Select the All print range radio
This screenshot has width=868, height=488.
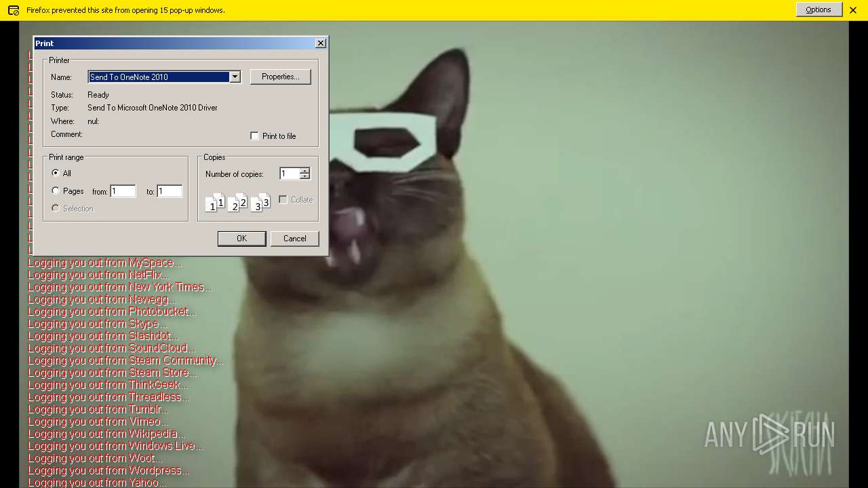[x=56, y=174]
